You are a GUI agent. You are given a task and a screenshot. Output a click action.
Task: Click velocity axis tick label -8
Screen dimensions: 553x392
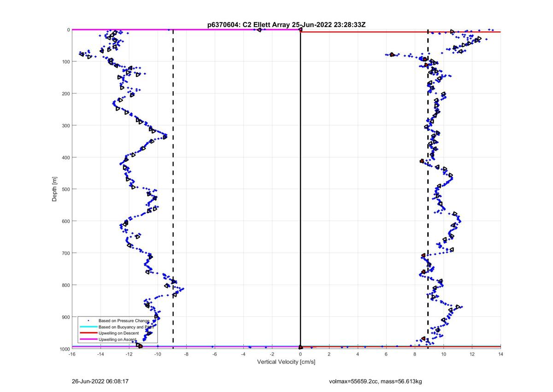186,354
